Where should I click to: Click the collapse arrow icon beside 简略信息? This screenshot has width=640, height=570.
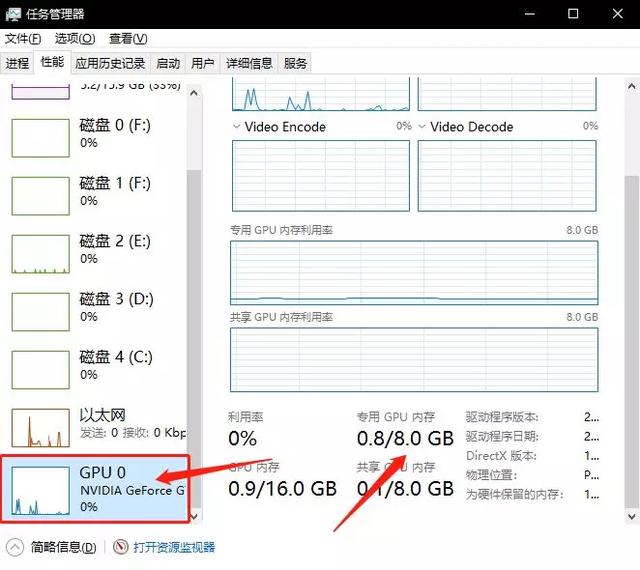15,547
